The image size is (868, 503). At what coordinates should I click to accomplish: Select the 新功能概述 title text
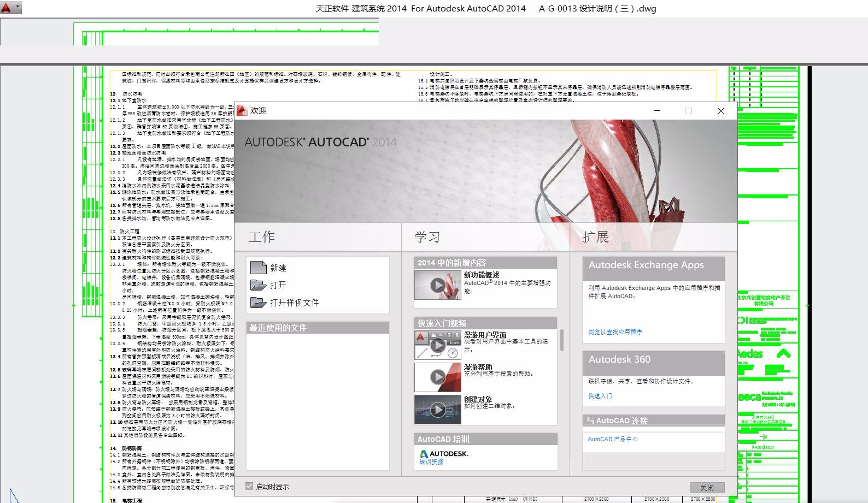click(482, 275)
